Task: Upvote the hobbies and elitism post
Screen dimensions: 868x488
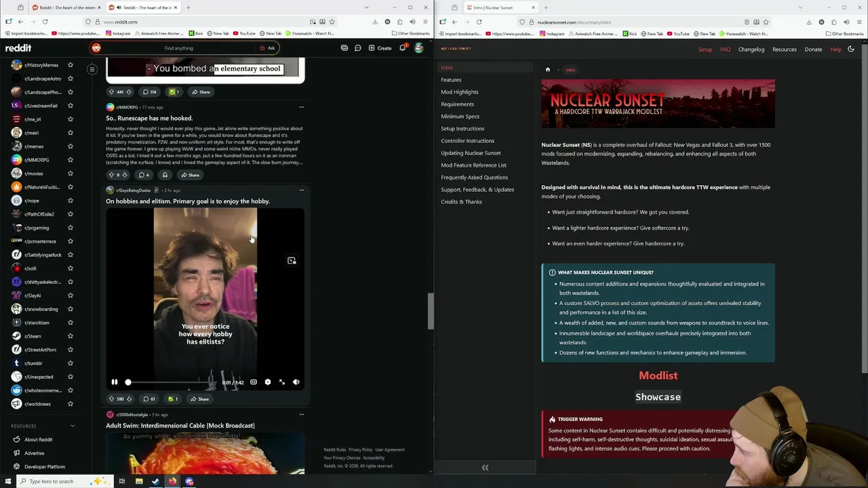Action: (x=111, y=399)
